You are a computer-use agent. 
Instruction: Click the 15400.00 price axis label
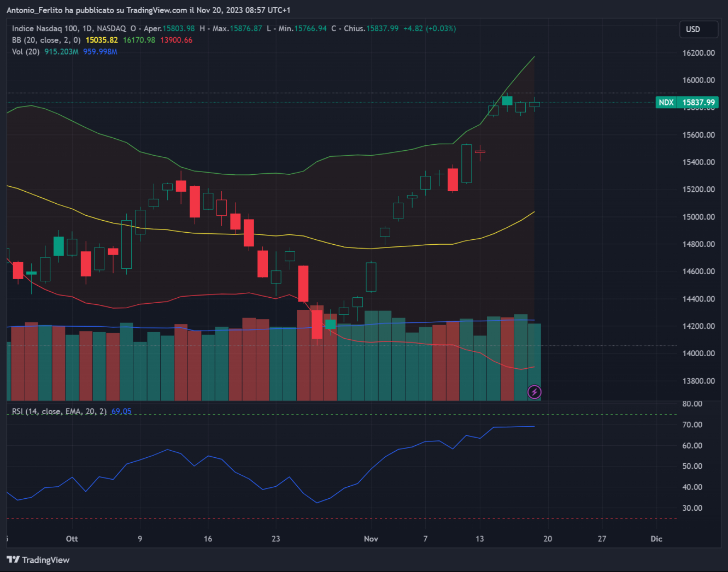click(698, 162)
